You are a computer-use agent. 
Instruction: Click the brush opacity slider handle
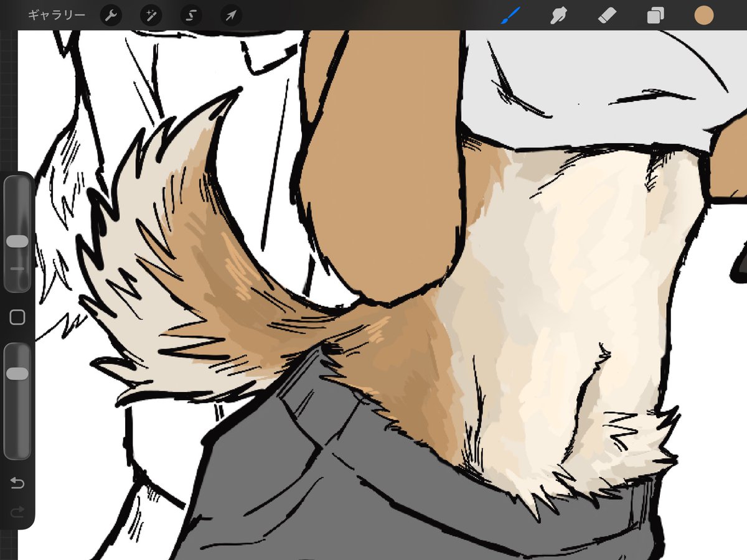pyautogui.click(x=17, y=373)
